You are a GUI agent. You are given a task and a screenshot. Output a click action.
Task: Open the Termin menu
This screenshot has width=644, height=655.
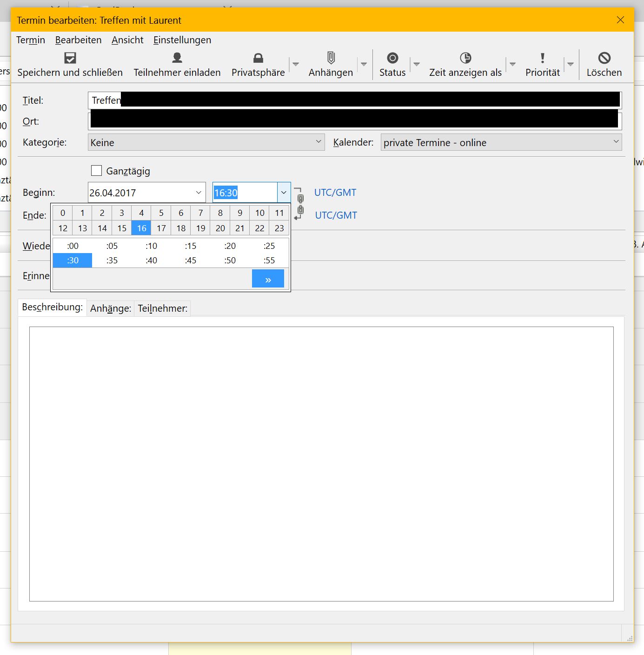(31, 40)
